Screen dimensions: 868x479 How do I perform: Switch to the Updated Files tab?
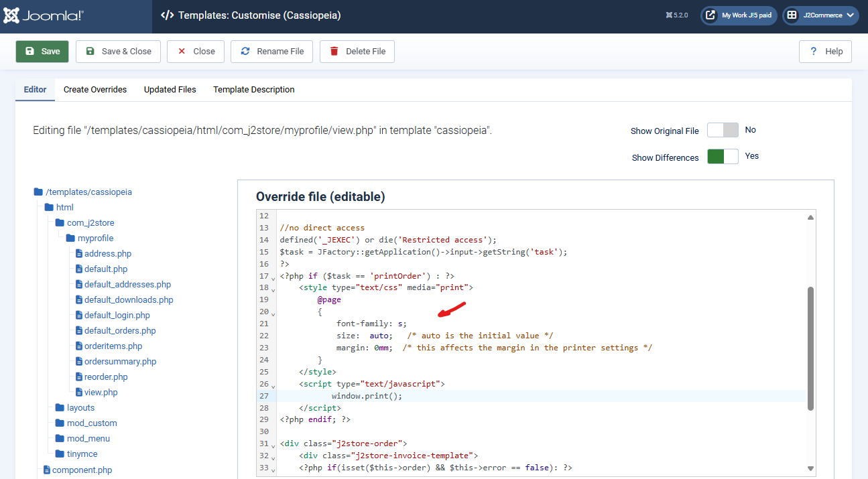[170, 90]
